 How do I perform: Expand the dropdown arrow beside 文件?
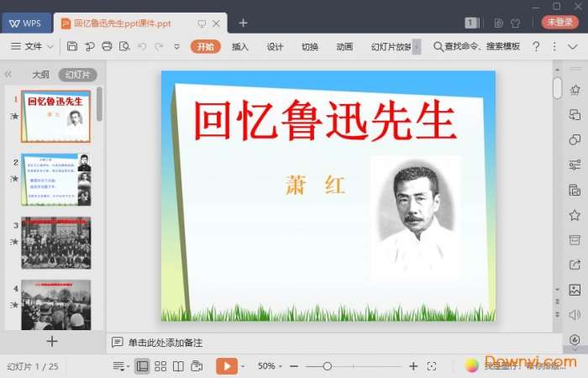coord(50,47)
